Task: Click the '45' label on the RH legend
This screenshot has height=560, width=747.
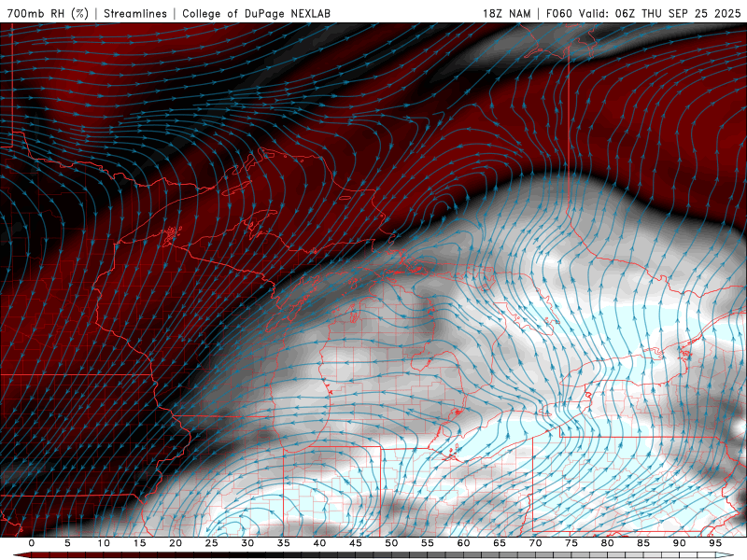Action: pos(356,543)
